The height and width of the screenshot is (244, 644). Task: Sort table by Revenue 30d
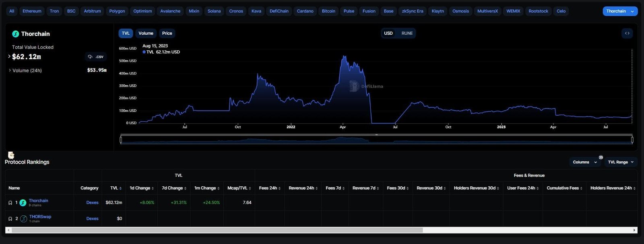[x=431, y=188]
